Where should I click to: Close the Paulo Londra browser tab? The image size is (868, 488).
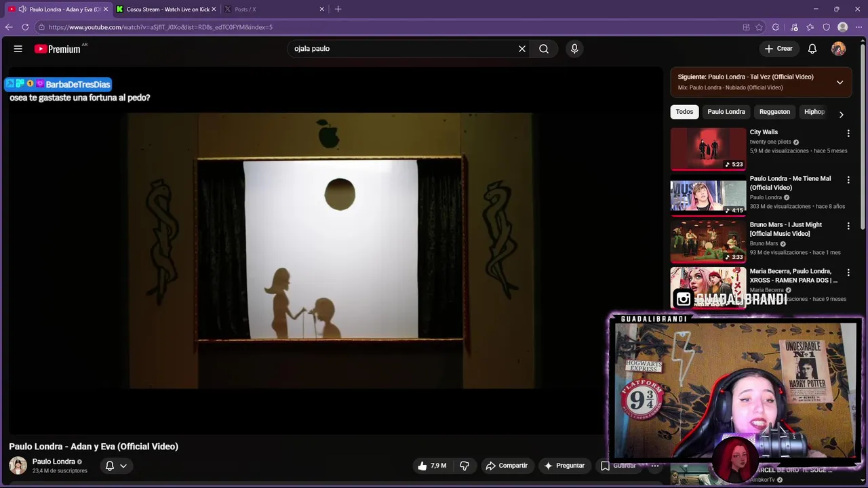tap(106, 9)
